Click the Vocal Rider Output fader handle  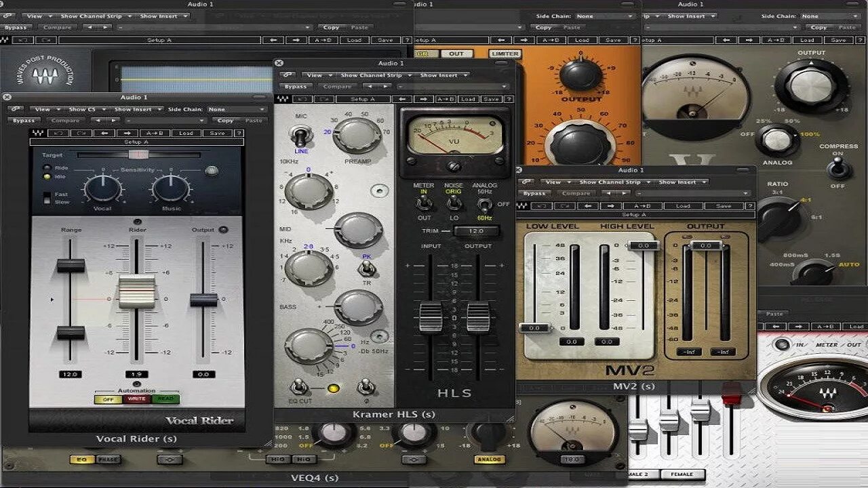pyautogui.click(x=203, y=300)
